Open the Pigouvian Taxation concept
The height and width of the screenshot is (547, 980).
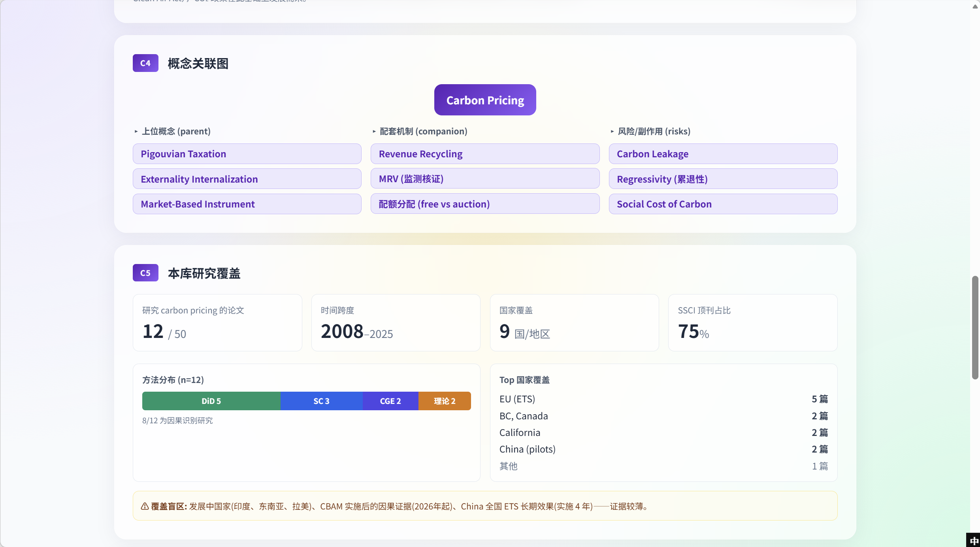247,154
